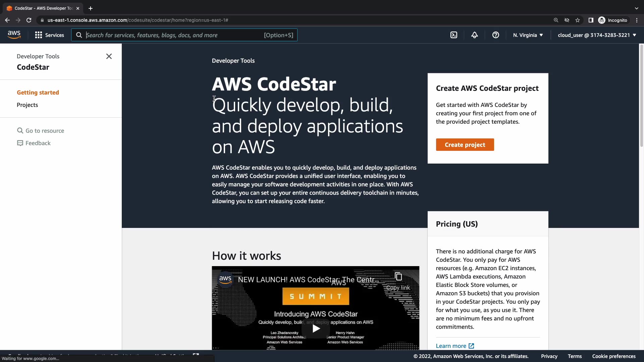Click the Feedback chat icon in sidebar

(x=20, y=143)
